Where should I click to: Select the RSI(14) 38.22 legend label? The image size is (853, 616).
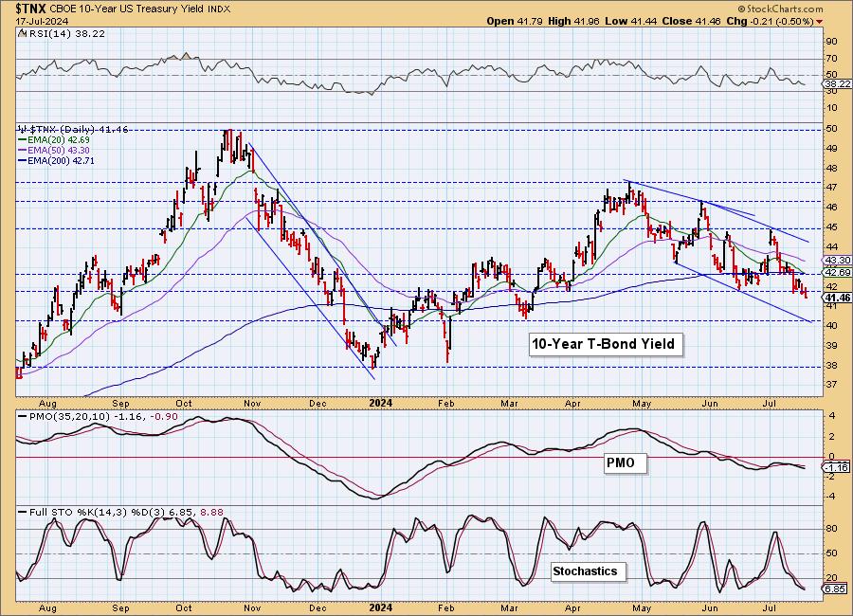click(x=65, y=33)
